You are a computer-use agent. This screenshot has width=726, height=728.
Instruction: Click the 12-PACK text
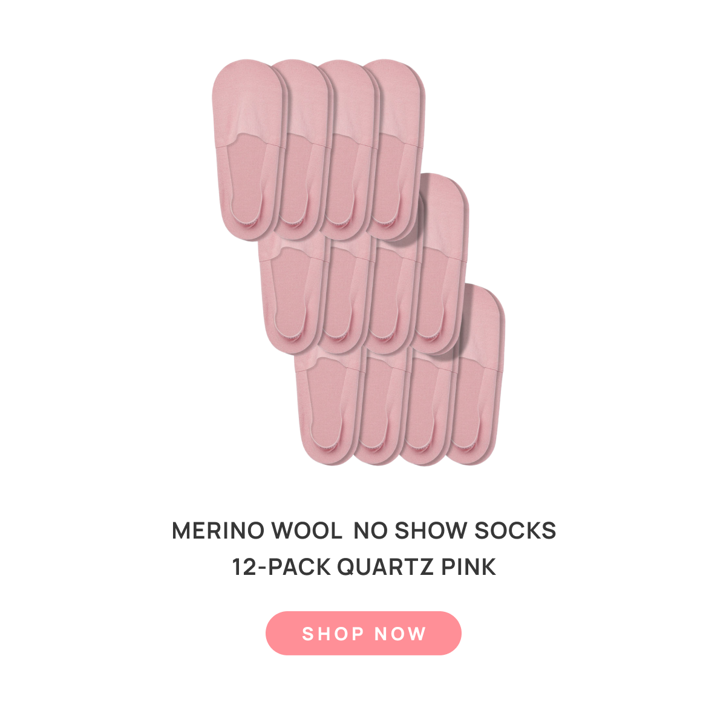281,568
